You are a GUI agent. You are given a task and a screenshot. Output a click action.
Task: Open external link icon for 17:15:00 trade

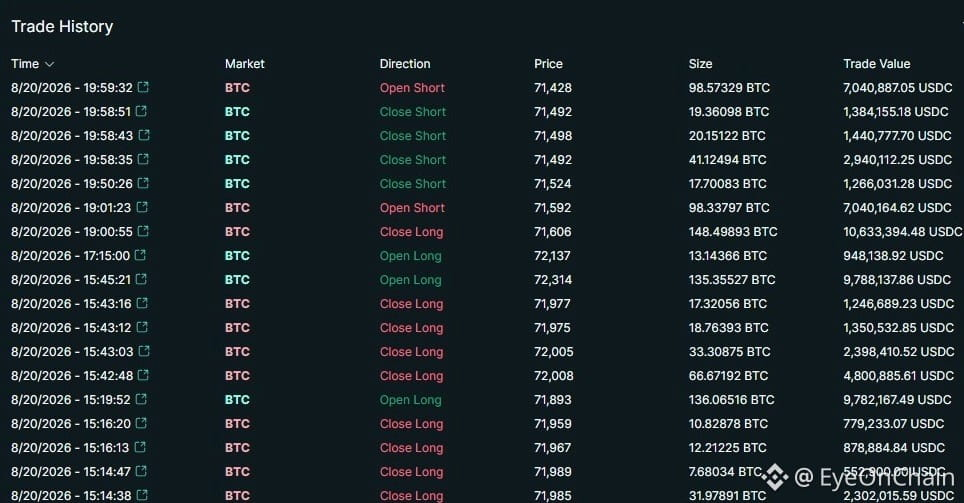point(140,255)
